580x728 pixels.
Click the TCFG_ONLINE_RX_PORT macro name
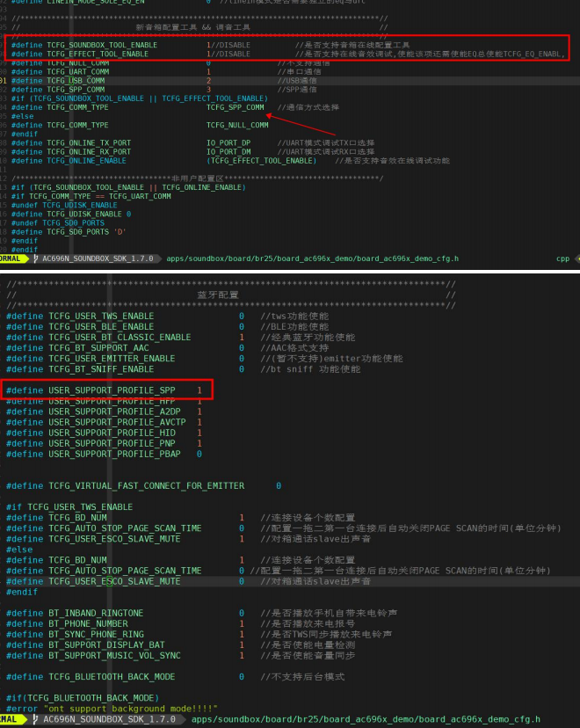[x=89, y=152]
